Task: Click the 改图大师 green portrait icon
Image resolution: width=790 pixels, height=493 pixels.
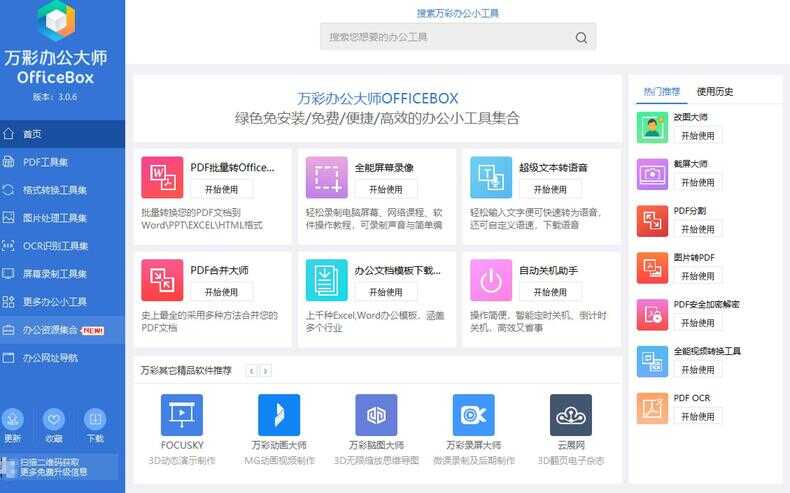Action: [652, 127]
